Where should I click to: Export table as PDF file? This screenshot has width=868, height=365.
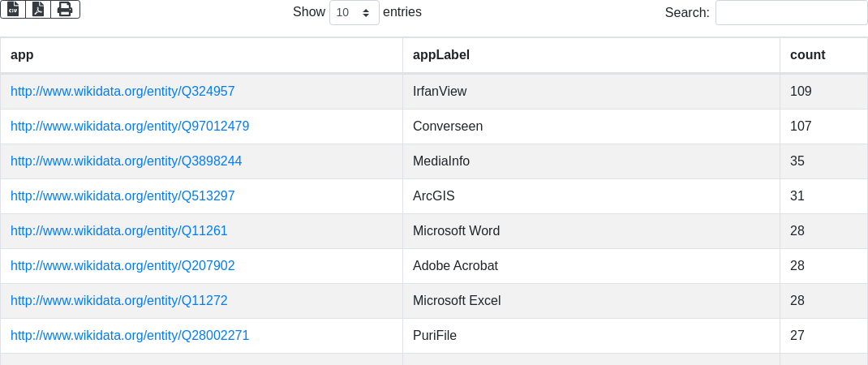38,10
